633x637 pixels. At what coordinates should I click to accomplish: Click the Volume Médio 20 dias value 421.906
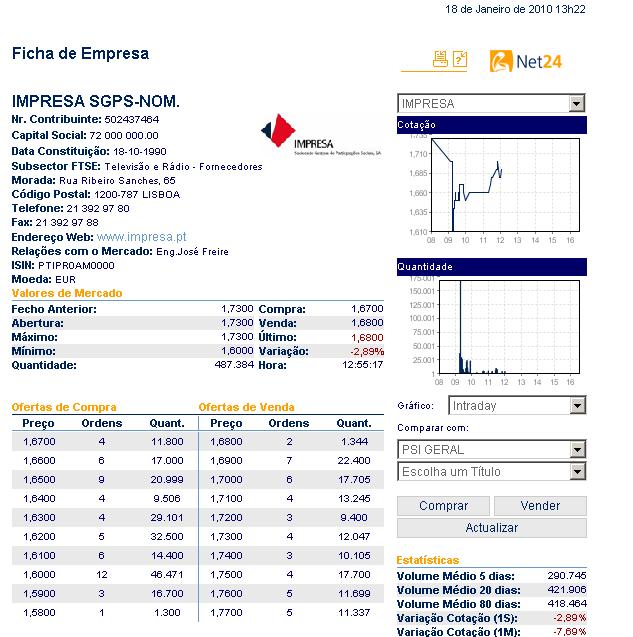567,589
